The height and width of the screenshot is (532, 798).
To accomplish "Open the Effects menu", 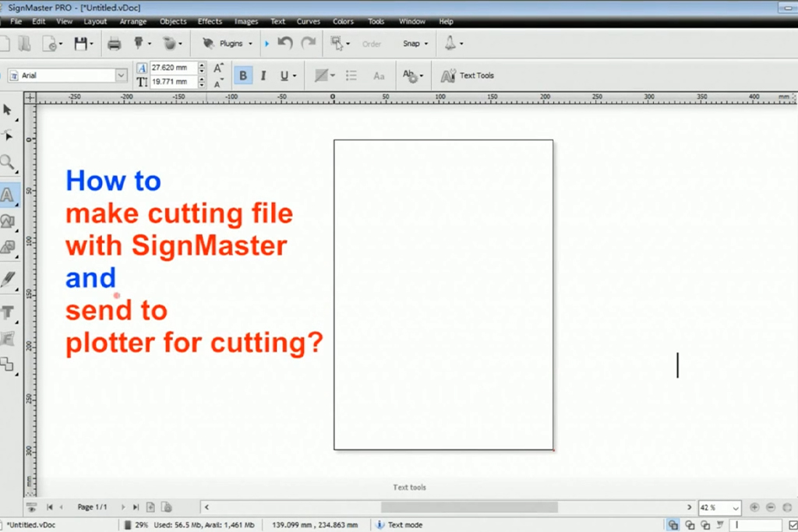I will point(210,22).
